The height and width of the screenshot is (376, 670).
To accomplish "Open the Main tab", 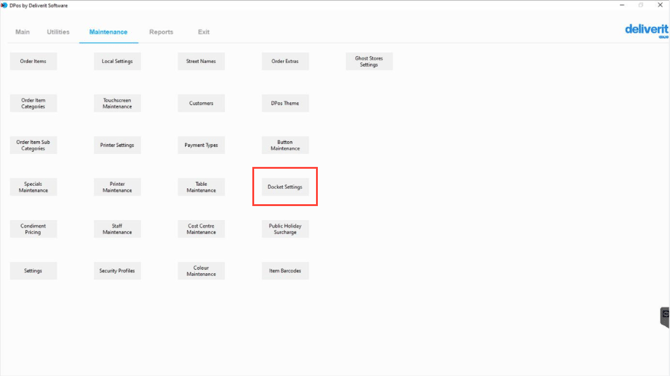I will [23, 32].
